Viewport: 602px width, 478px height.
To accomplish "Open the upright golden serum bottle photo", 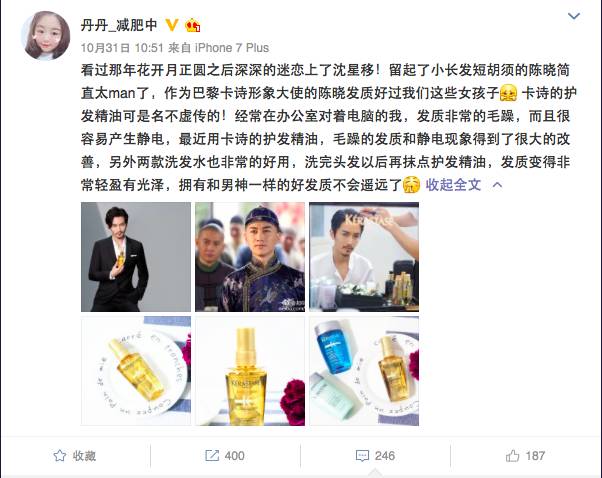I will [x=250, y=371].
